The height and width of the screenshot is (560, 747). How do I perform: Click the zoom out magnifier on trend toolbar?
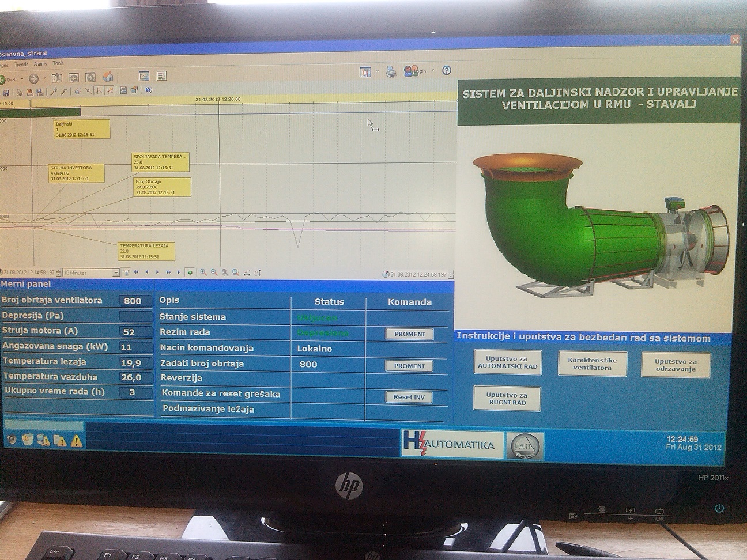(214, 273)
